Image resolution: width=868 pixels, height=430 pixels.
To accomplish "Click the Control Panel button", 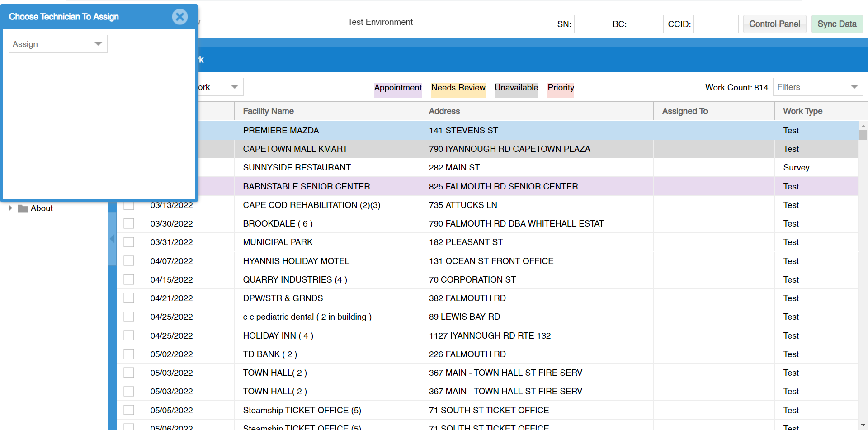I will click(774, 24).
